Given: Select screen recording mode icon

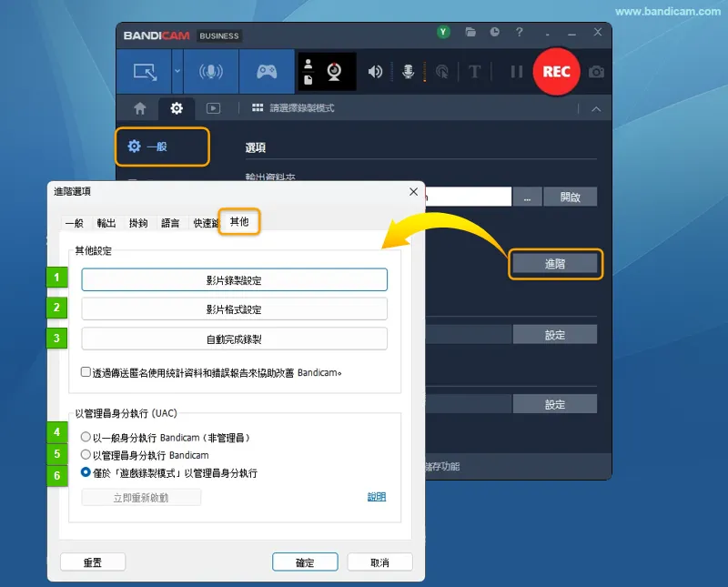Looking at the screenshot, I should click(145, 72).
